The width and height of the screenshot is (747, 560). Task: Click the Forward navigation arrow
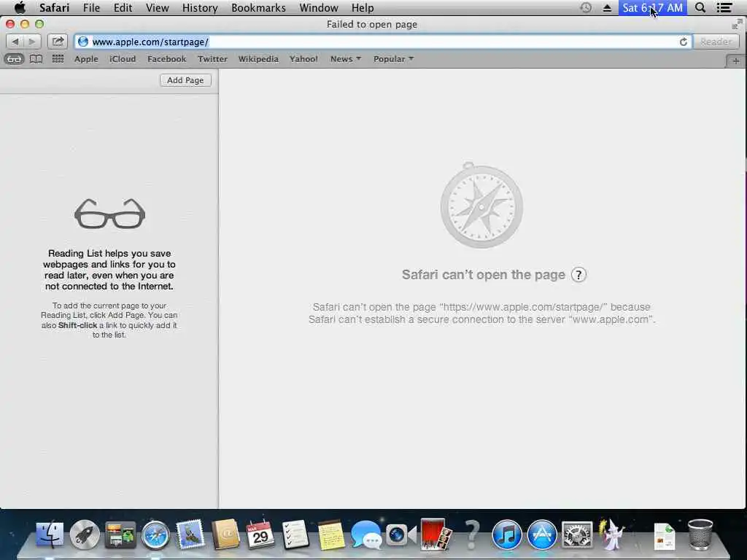pos(32,42)
